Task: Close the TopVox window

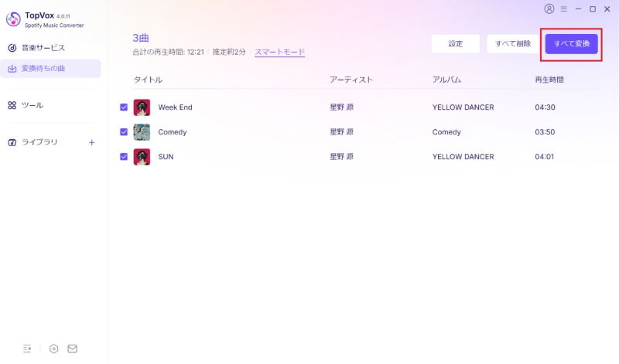Action: (x=607, y=9)
